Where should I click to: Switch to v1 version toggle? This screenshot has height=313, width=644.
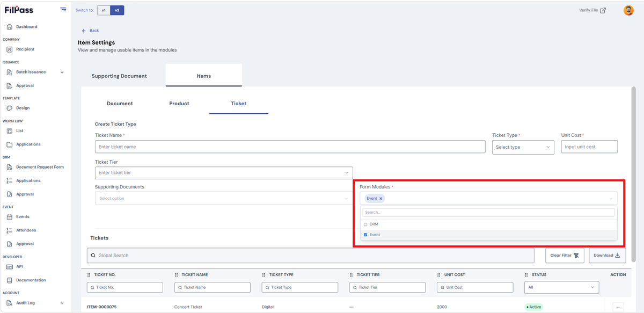point(104,10)
